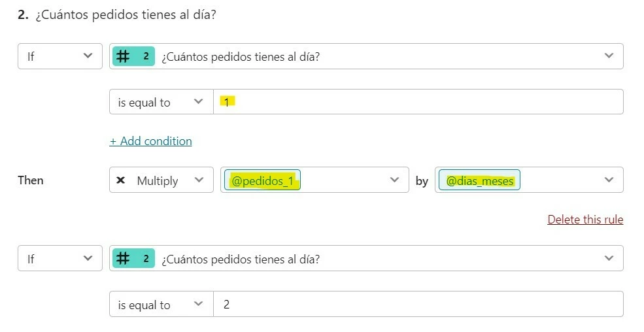Open the second If condition dropdown
Viewport: 644px width, 332px height.
click(x=59, y=259)
